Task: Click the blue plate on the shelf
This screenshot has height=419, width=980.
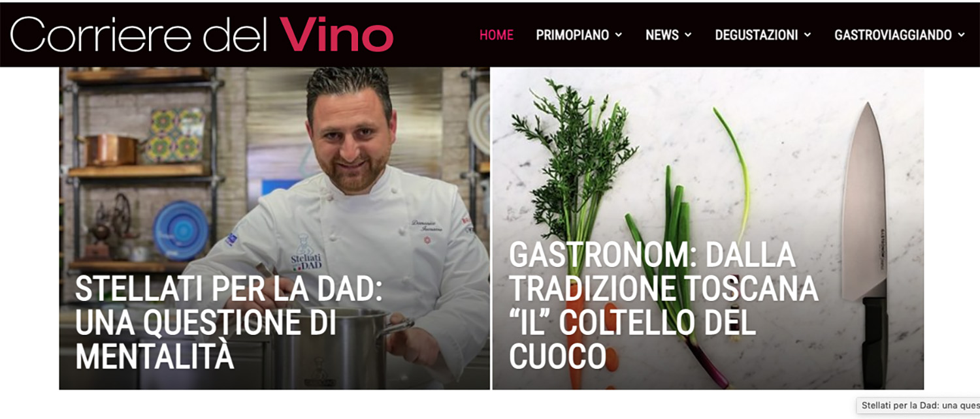Action: [x=181, y=230]
